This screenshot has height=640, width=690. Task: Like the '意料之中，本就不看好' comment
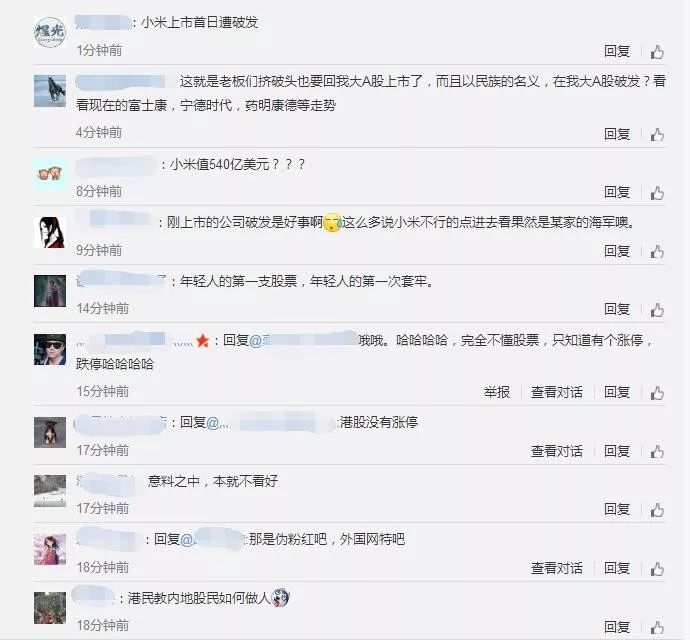[x=657, y=509]
